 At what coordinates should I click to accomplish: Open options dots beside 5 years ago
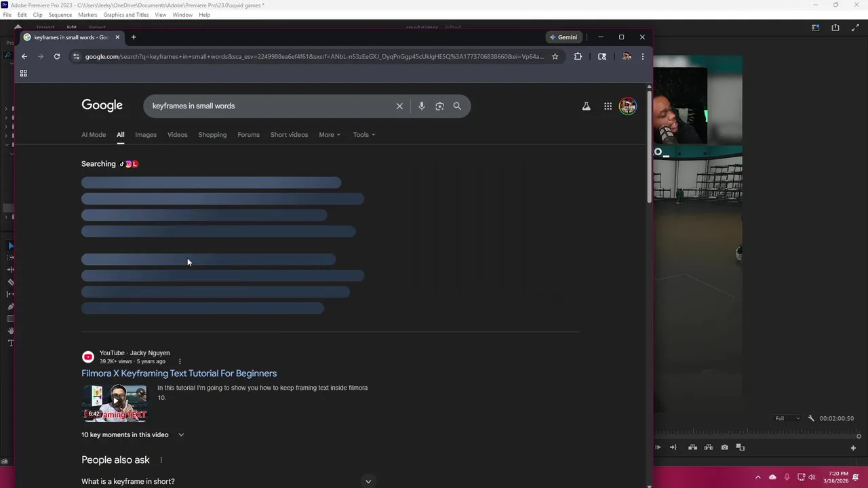[x=180, y=361]
